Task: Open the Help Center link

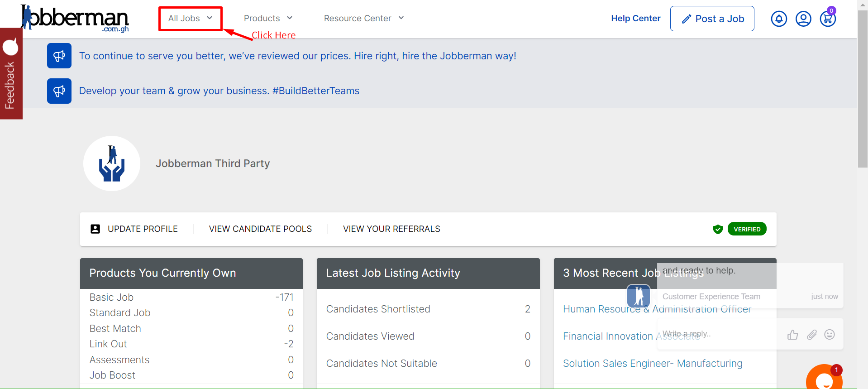Action: (635, 19)
